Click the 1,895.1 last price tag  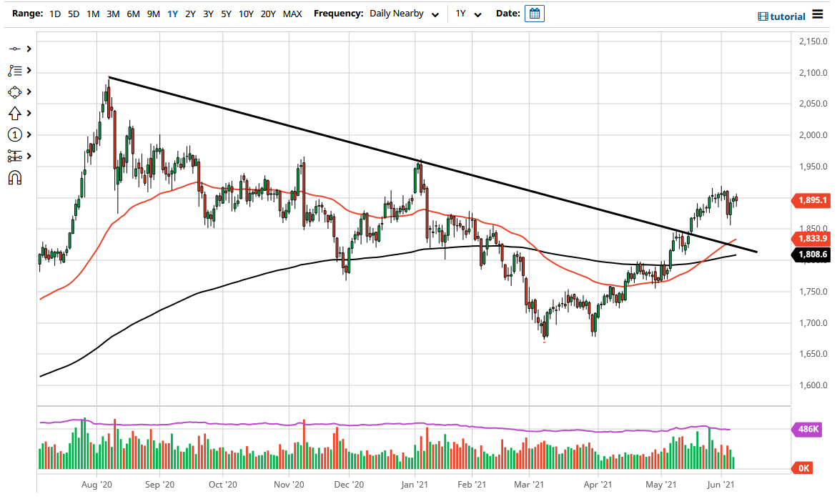tap(811, 200)
